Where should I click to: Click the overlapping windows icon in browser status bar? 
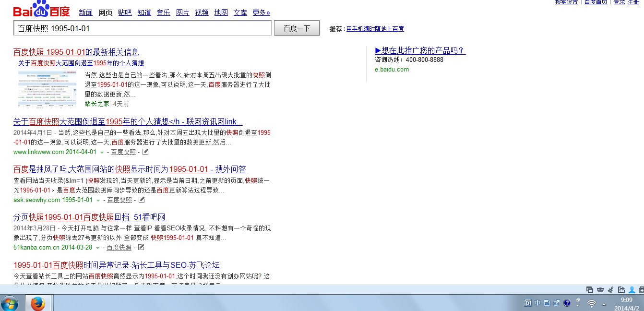pos(590,289)
